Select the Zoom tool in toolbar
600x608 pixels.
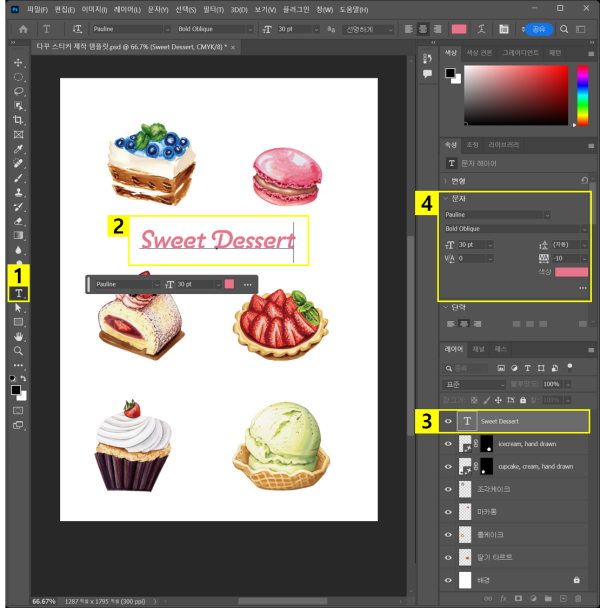[x=18, y=351]
